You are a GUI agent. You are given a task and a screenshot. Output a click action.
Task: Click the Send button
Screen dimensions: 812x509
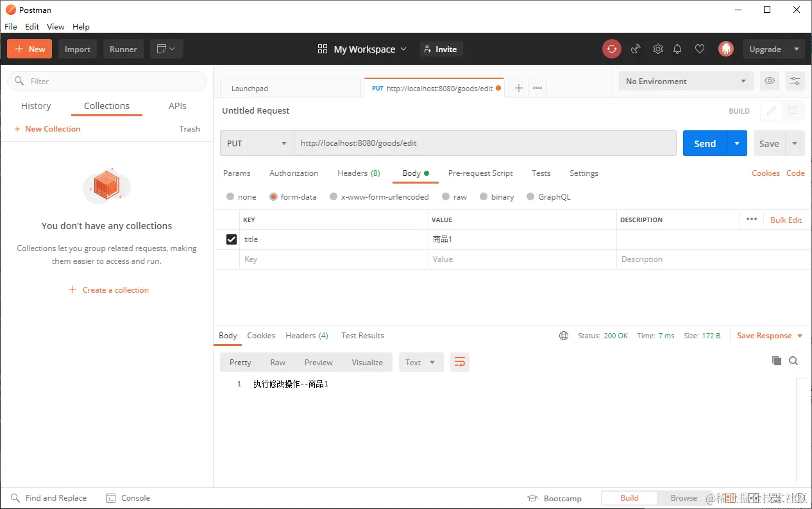click(705, 143)
